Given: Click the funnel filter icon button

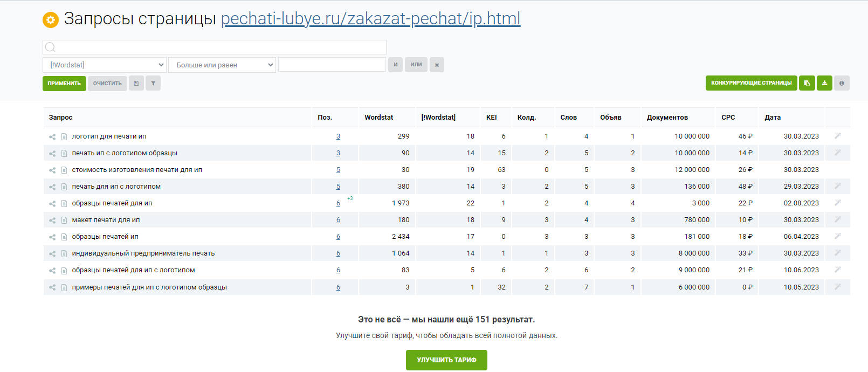Looking at the screenshot, I should coord(153,83).
